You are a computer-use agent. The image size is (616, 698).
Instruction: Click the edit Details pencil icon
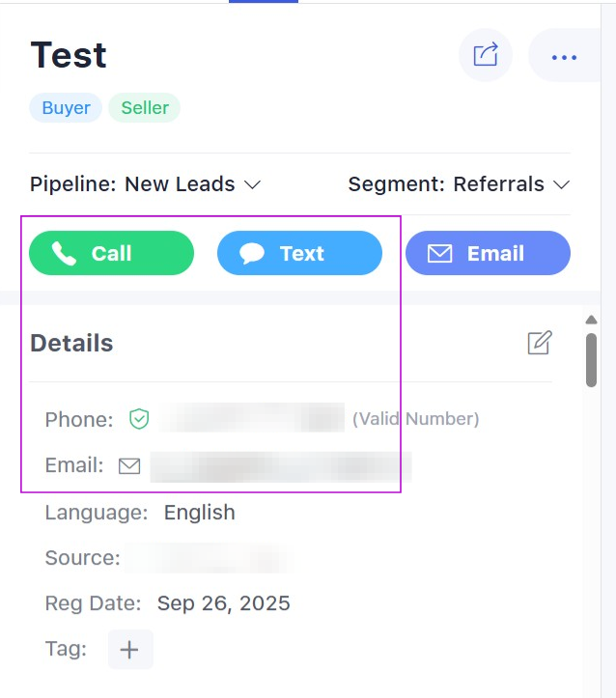[x=540, y=343]
